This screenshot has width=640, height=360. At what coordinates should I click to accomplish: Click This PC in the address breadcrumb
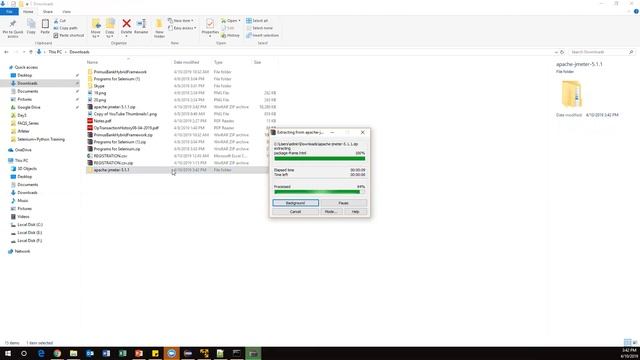click(x=55, y=52)
